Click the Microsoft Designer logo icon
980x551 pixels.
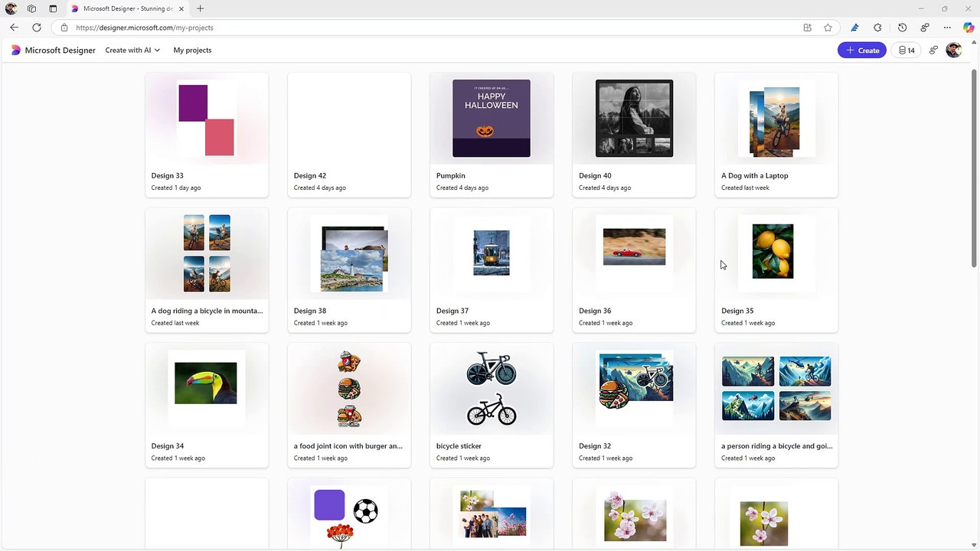[16, 50]
